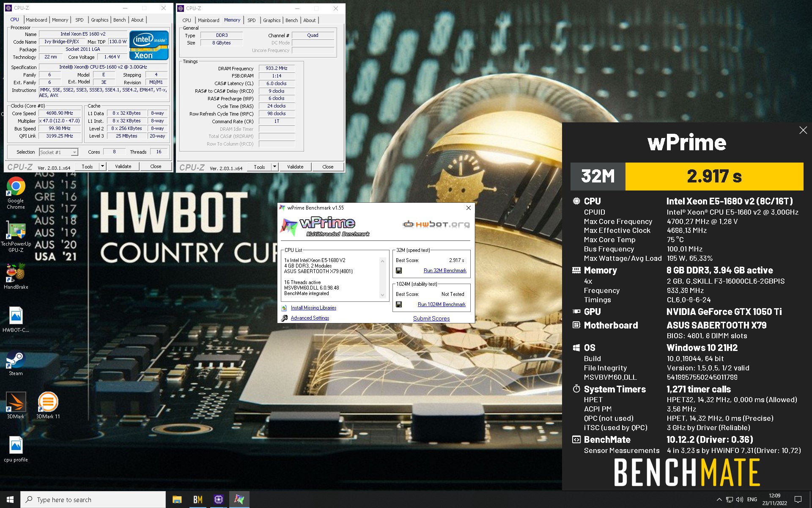Open 3DMark 11 desktop shortcut
812x508 pixels.
tap(48, 405)
